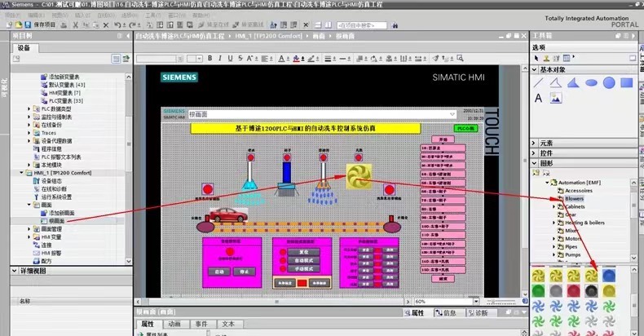Switch to the Text (文本) tab
Screen dimensions: 644x336
(228, 324)
